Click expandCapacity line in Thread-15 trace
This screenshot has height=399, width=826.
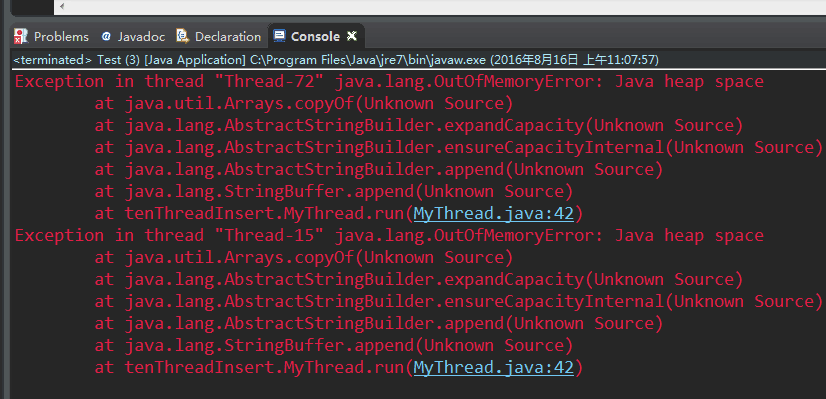pos(419,280)
